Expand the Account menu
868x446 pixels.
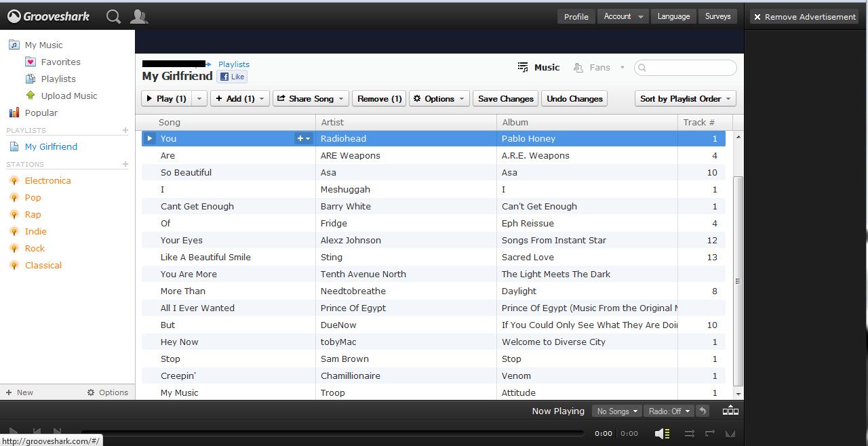(x=623, y=16)
